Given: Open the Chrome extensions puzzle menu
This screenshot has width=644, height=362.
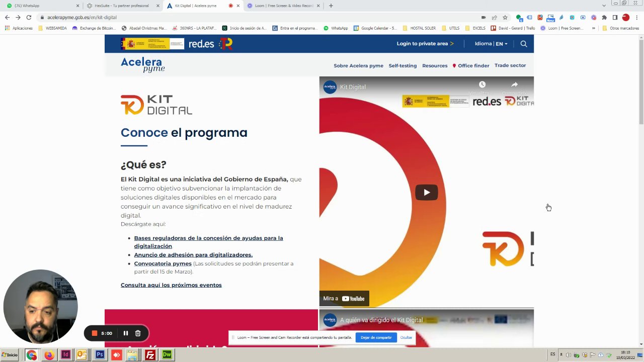Looking at the screenshot, I should pyautogui.click(x=604, y=17).
